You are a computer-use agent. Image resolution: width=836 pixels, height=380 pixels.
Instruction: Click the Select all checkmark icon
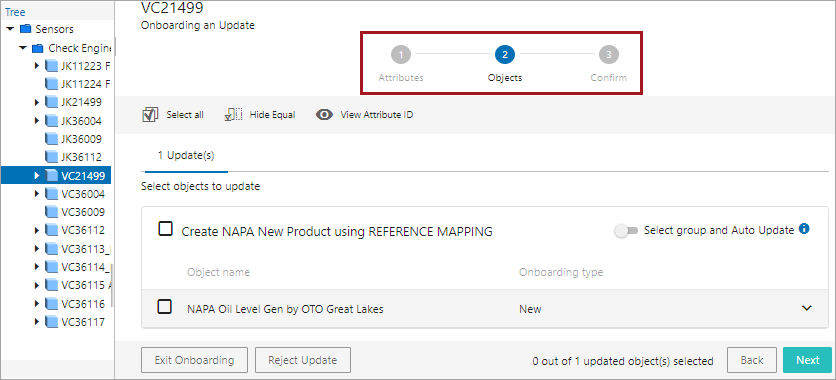pyautogui.click(x=150, y=115)
